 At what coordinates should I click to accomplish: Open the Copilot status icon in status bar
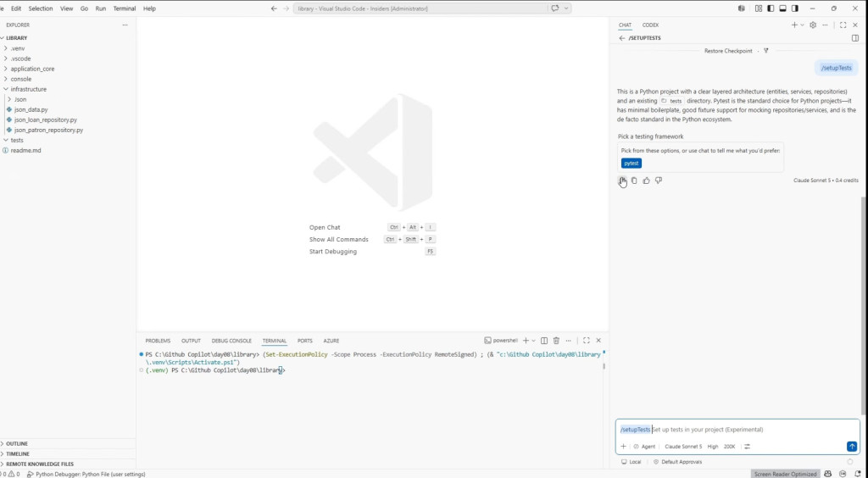click(827, 474)
